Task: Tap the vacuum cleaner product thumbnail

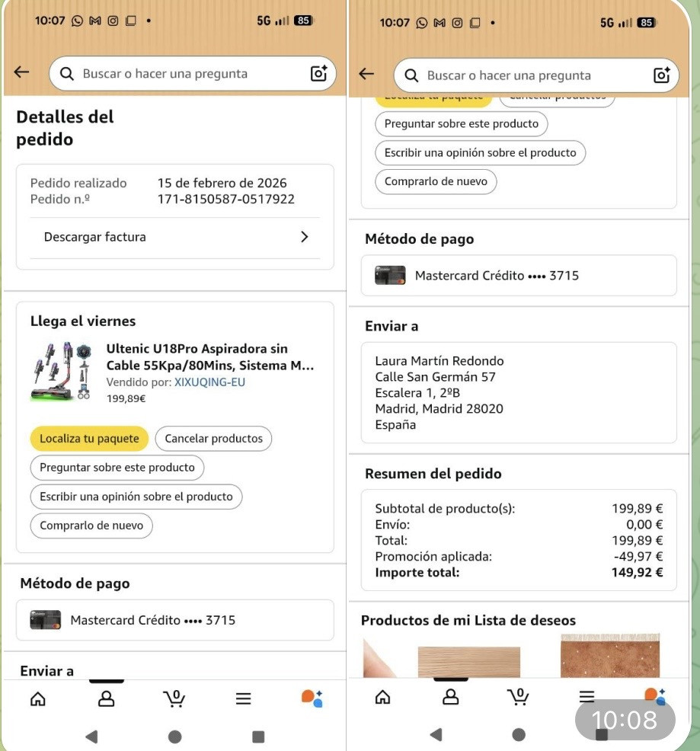Action: [62, 371]
